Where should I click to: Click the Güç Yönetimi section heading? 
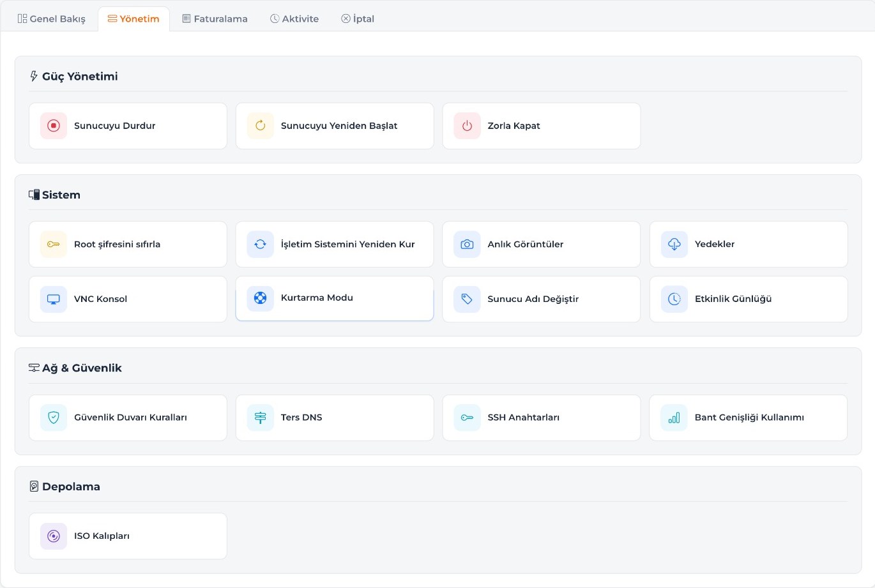click(74, 77)
